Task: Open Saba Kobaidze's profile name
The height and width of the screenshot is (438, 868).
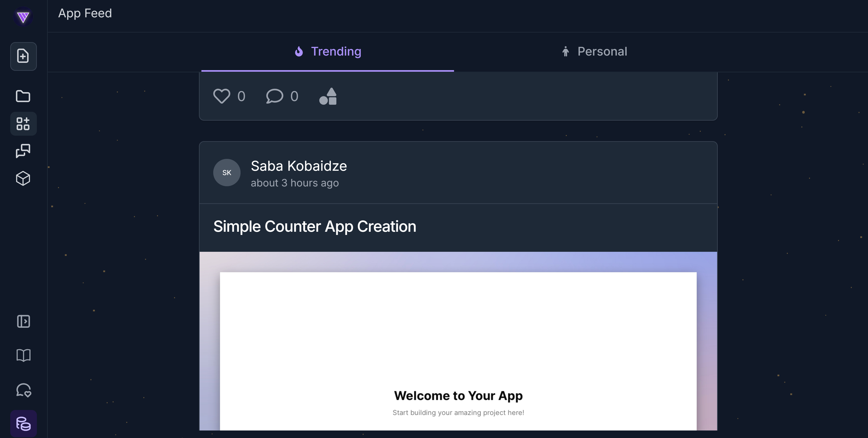Action: click(299, 166)
